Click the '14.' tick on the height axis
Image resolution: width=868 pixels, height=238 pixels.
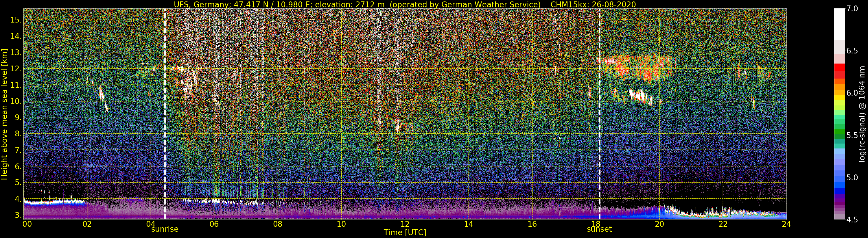point(16,36)
